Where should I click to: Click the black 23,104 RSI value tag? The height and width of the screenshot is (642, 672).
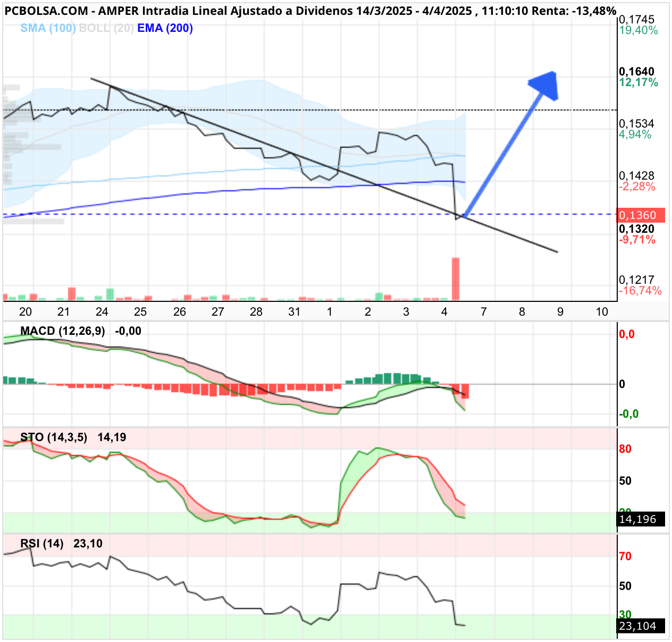click(641, 626)
